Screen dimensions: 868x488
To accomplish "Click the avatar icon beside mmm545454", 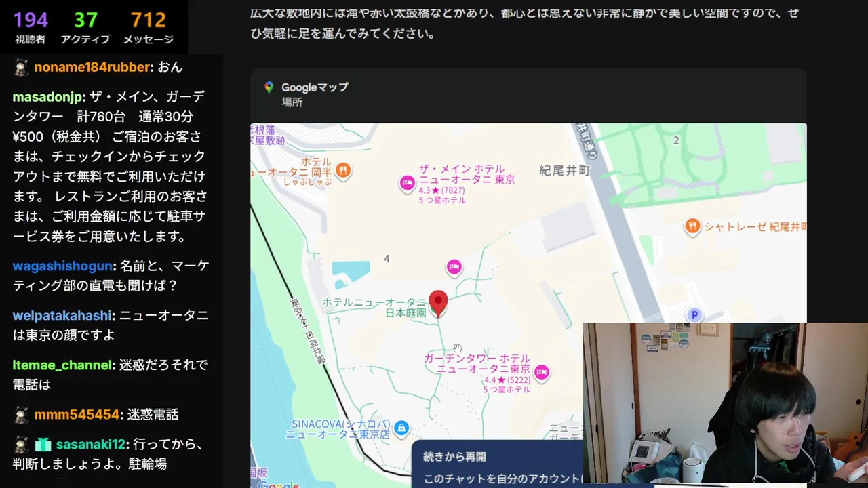I will (x=21, y=414).
